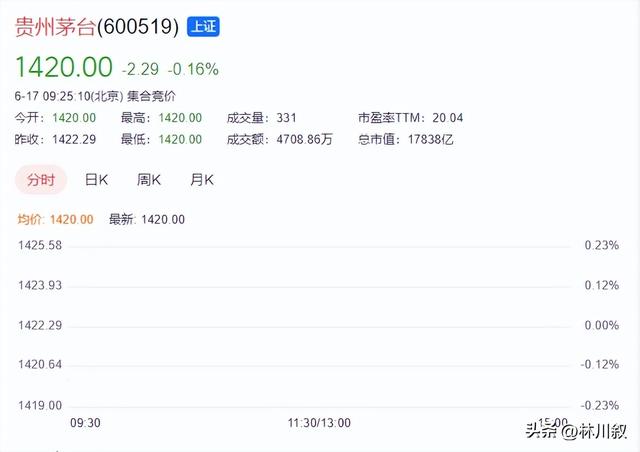
Task: Click the price change -2.29
Action: [x=140, y=69]
